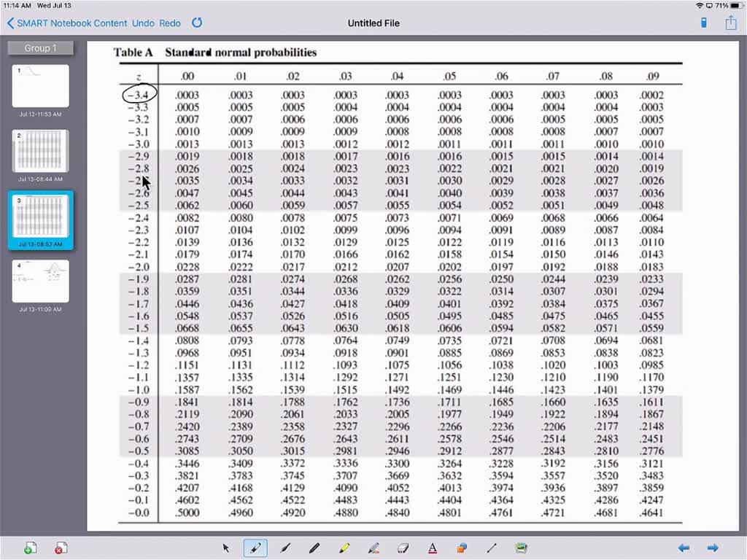Image resolution: width=747 pixels, height=560 pixels.
Task: Select the Line tool
Action: point(492,548)
